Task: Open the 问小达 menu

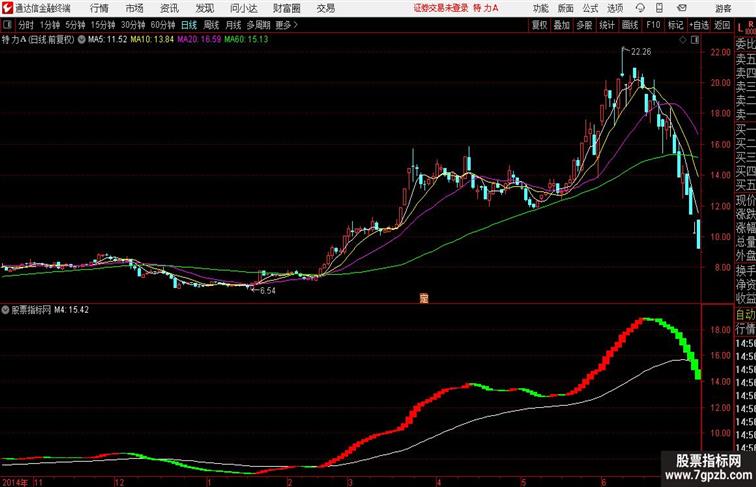Action: pyautogui.click(x=244, y=8)
